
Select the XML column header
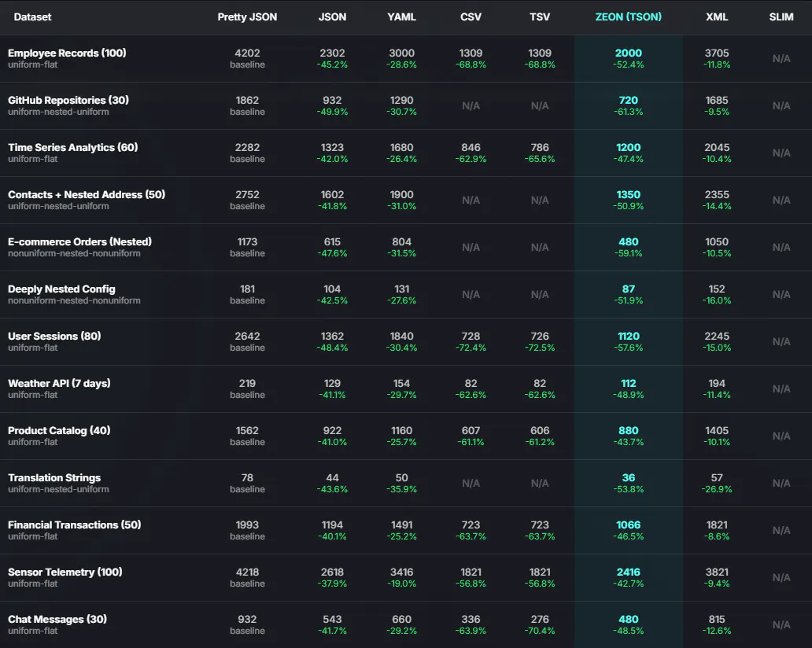click(x=717, y=17)
